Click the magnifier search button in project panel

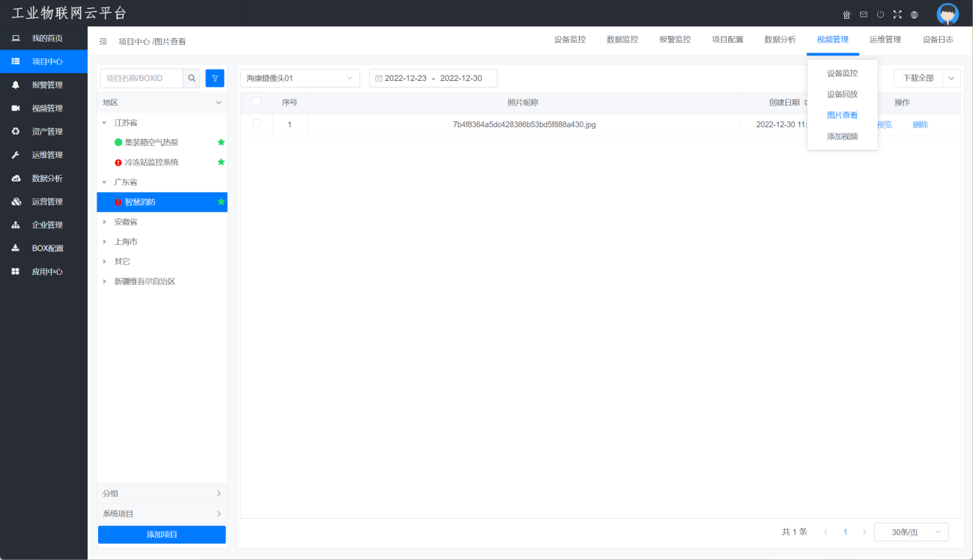pyautogui.click(x=192, y=78)
